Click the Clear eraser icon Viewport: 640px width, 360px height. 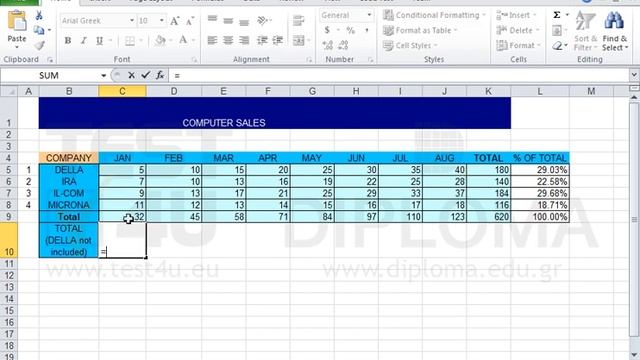point(557,46)
